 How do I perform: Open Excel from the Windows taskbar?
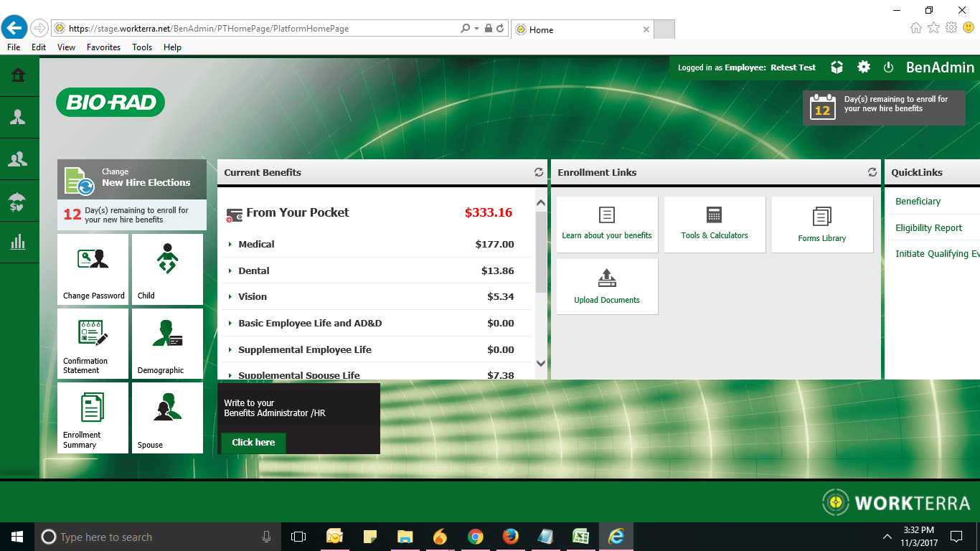click(x=580, y=537)
